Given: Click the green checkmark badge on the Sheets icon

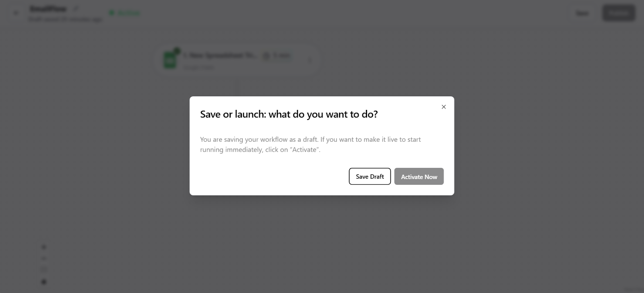Looking at the screenshot, I should tap(177, 51).
